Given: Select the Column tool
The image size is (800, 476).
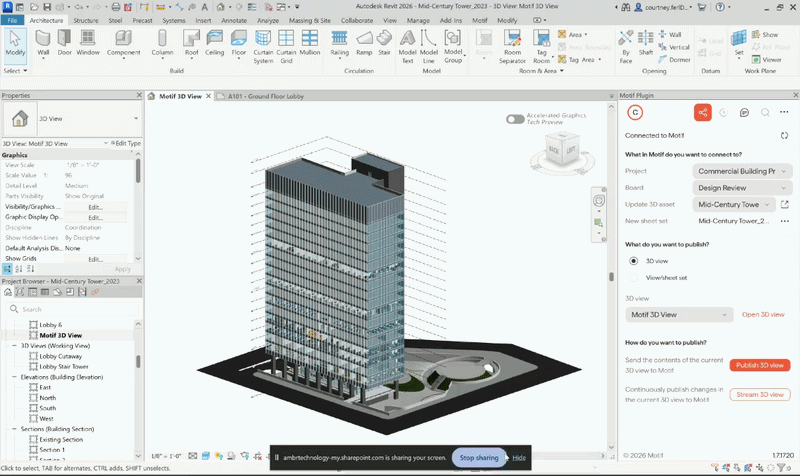Looking at the screenshot, I should (162, 43).
